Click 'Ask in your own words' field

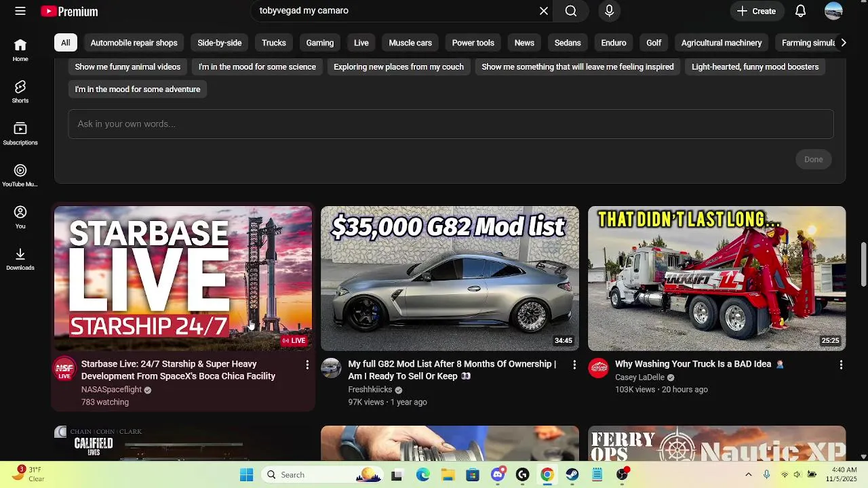pos(451,124)
